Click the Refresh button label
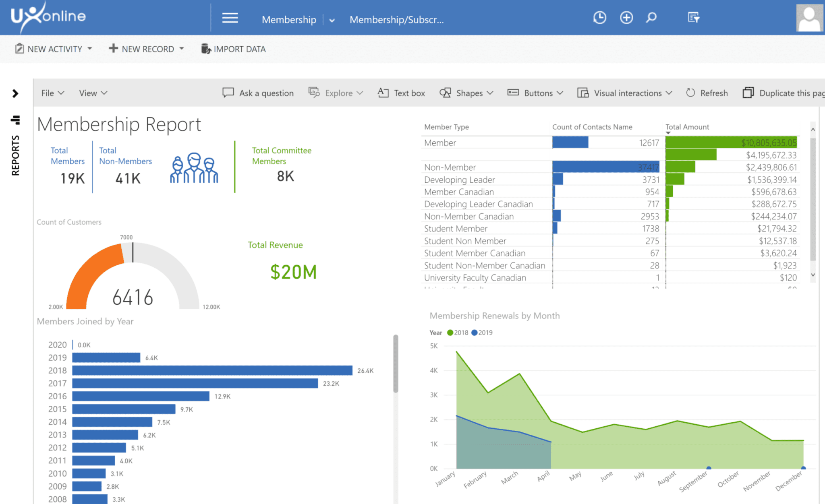 tap(714, 93)
